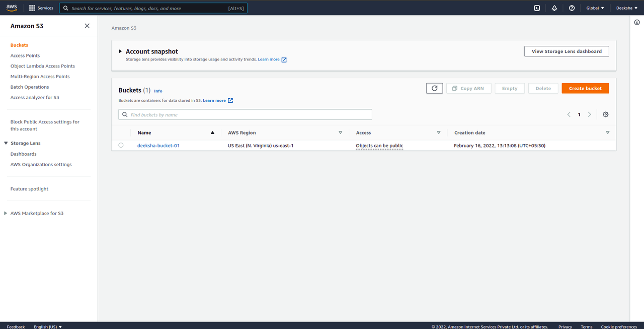Open the Account snapshot Learn more link
The image size is (644, 329).
[x=272, y=59]
